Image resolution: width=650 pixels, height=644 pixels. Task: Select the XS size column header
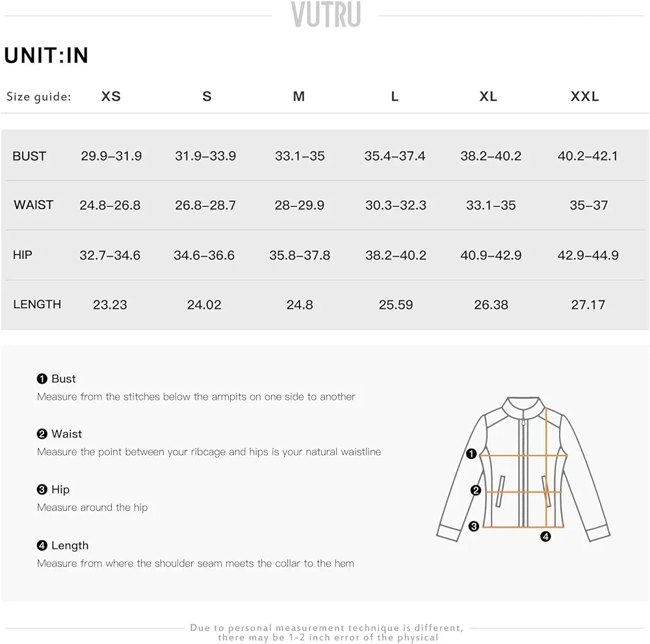(x=111, y=96)
